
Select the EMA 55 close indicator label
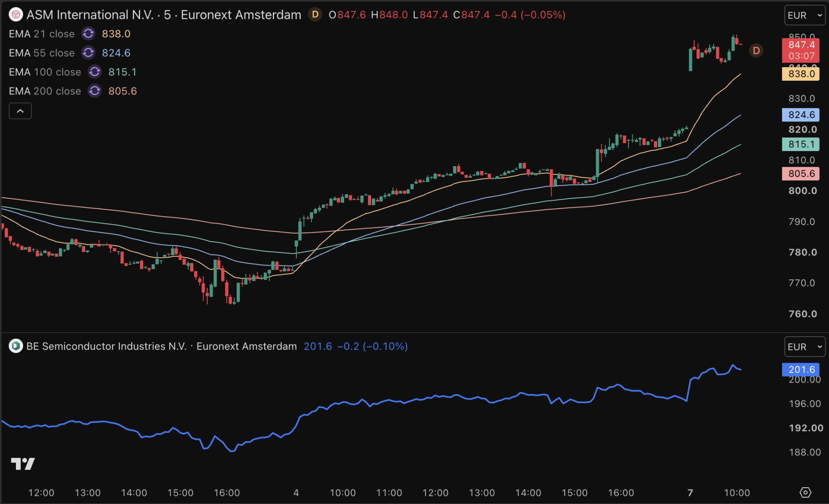pyautogui.click(x=42, y=53)
